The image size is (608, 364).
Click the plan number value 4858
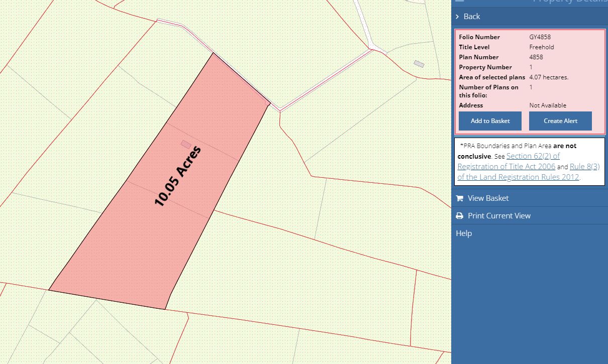coord(536,57)
